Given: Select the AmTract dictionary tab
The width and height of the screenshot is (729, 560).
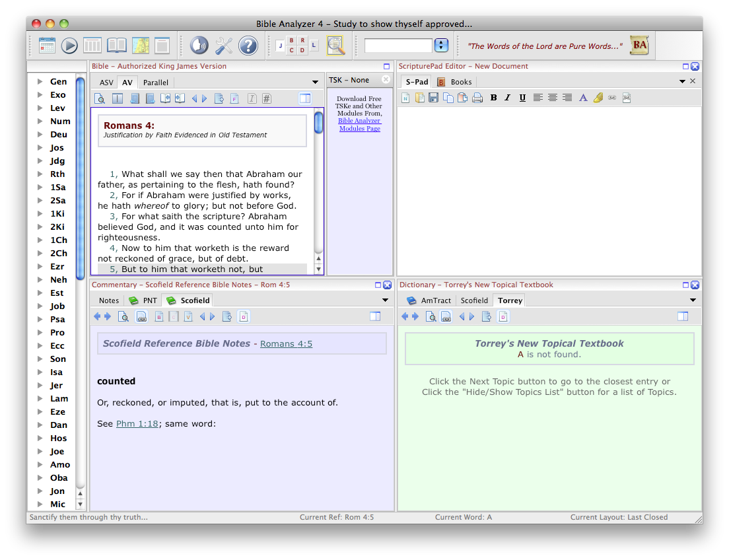Looking at the screenshot, I should [430, 300].
